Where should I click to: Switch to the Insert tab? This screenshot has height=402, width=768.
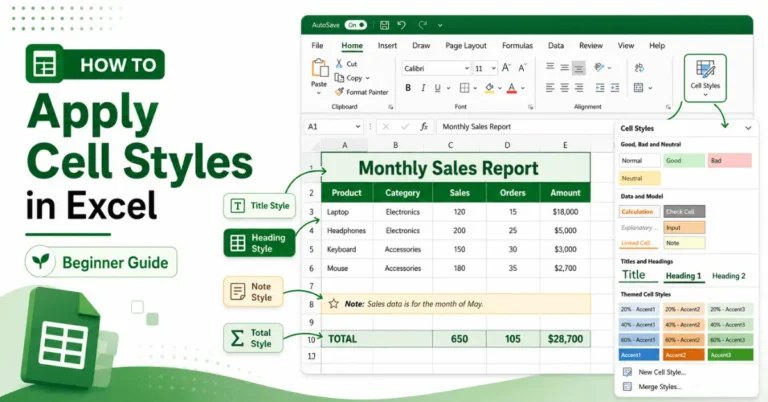coord(387,46)
